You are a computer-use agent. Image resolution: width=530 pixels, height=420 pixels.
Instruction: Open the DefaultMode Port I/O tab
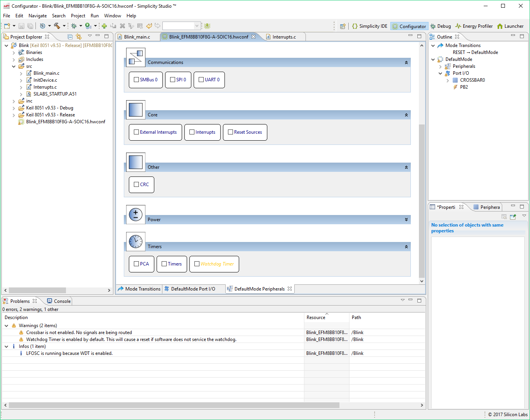(x=193, y=289)
